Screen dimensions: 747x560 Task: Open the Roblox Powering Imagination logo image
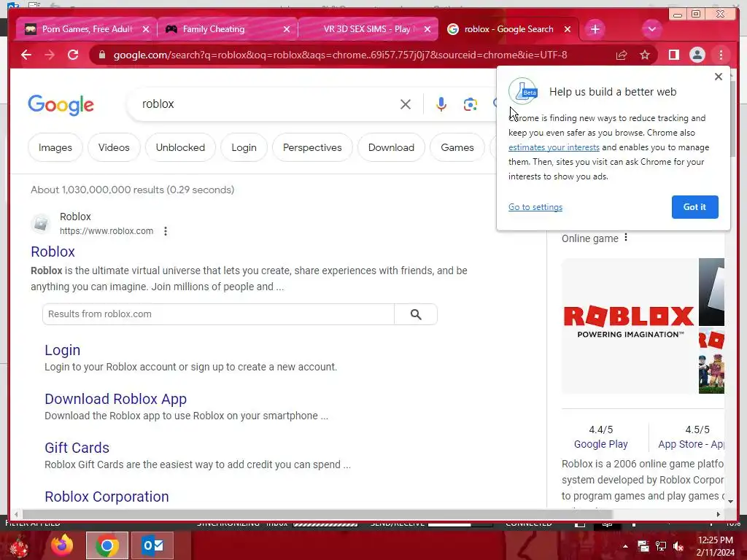[629, 326]
